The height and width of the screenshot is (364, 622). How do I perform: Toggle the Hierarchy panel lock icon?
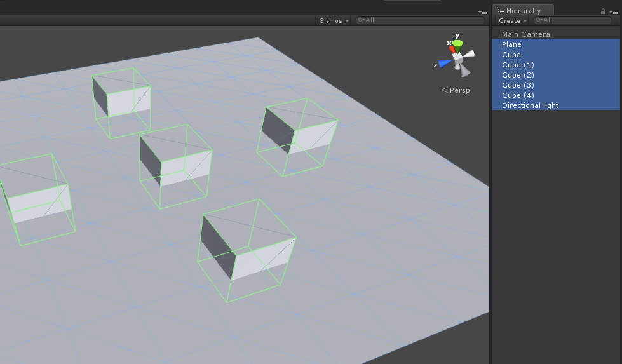pyautogui.click(x=603, y=11)
